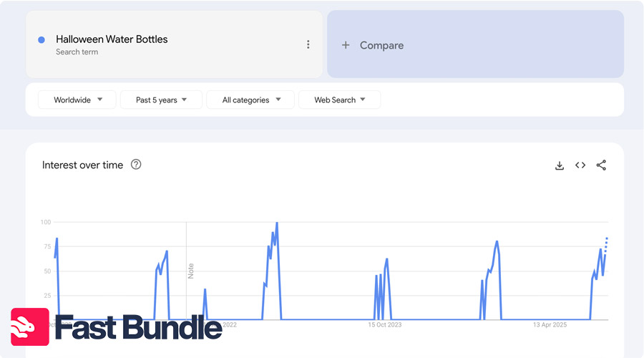Open the three-dot menu for the search term
This screenshot has height=358, width=644.
tap(308, 44)
